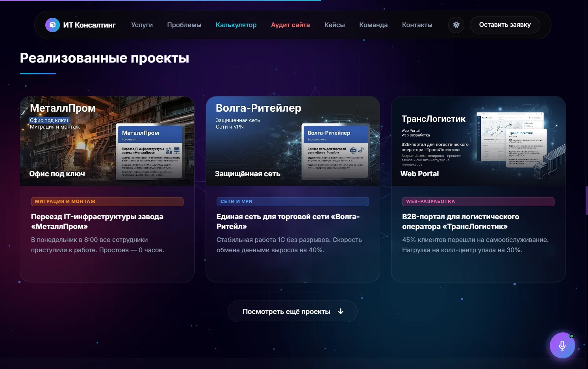Screen dimensions: 588x369
Task: Go to the Проблемы section
Action: [x=184, y=25]
